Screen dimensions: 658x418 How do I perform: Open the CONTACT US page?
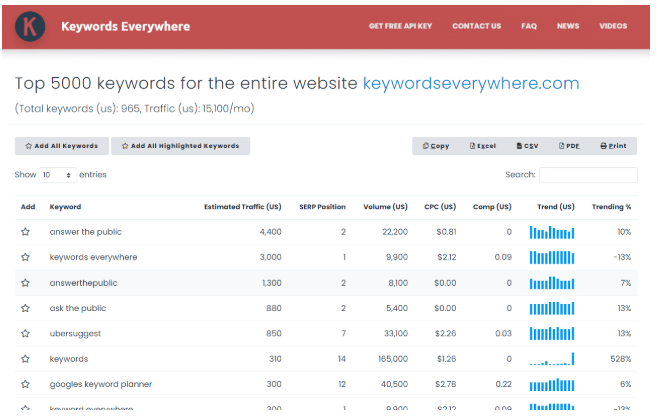pyautogui.click(x=477, y=26)
